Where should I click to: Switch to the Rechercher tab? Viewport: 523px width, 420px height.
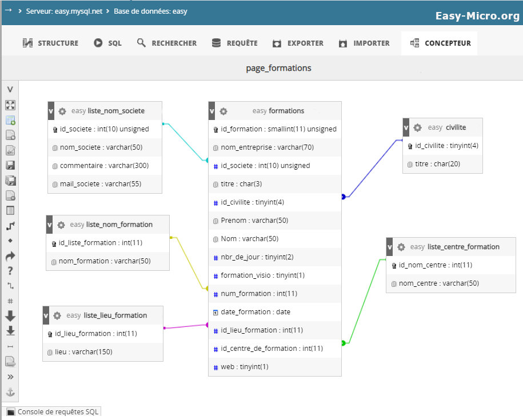pyautogui.click(x=167, y=43)
